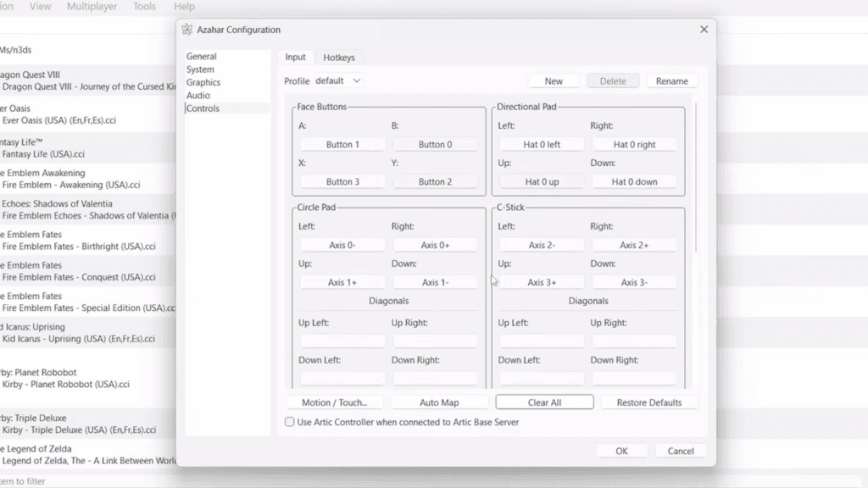The height and width of the screenshot is (488, 868).
Task: Set C-Stick Down Right diagonal binding
Action: 634,379
